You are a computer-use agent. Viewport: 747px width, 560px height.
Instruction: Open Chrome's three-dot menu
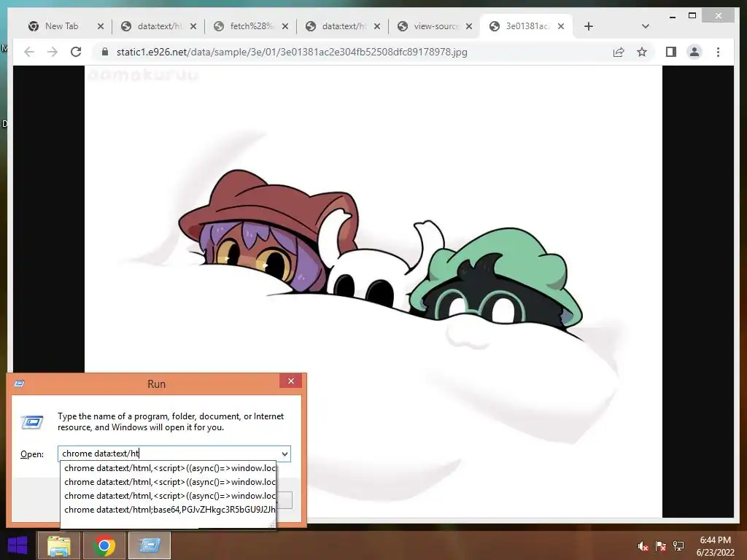pyautogui.click(x=718, y=52)
